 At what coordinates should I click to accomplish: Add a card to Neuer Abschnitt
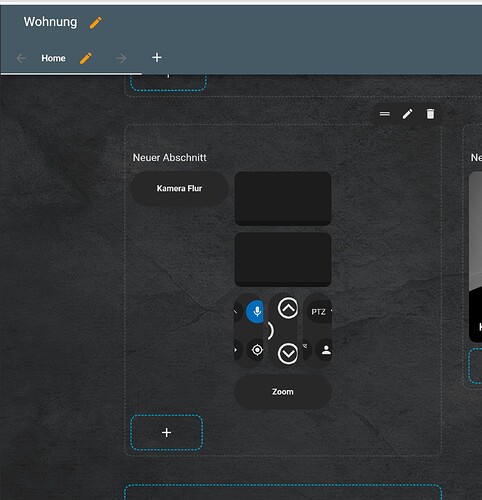(x=166, y=433)
